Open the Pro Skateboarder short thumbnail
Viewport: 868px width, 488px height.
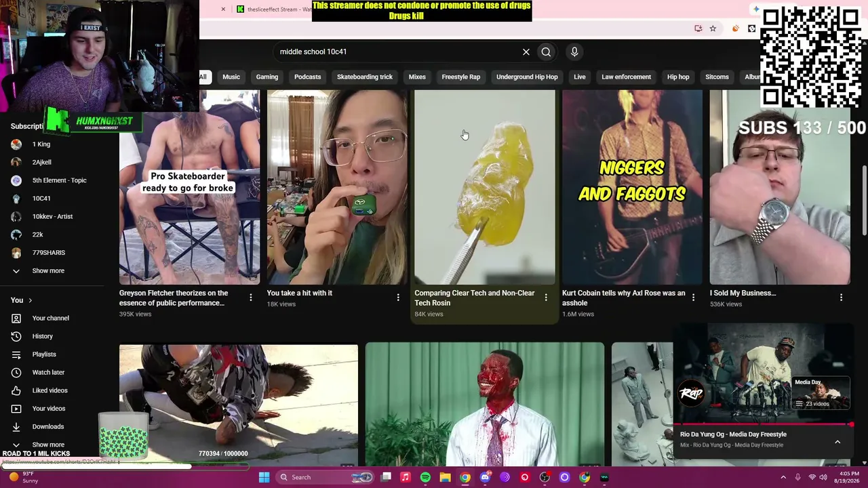coord(189,187)
